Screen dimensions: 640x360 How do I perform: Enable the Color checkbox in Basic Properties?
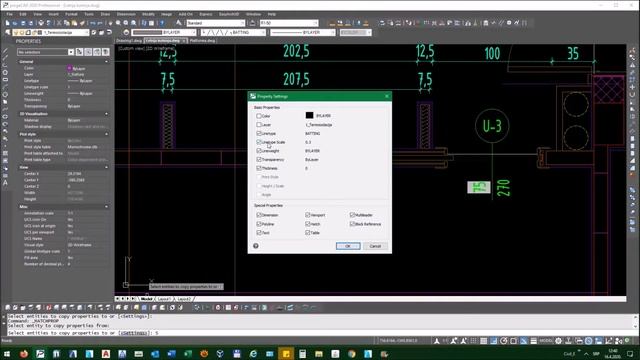[259, 116]
